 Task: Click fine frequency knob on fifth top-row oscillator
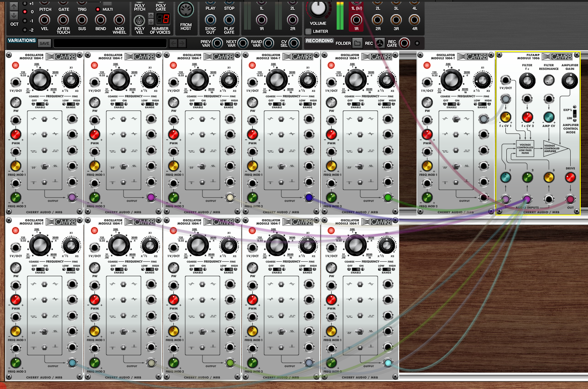[x=386, y=81]
